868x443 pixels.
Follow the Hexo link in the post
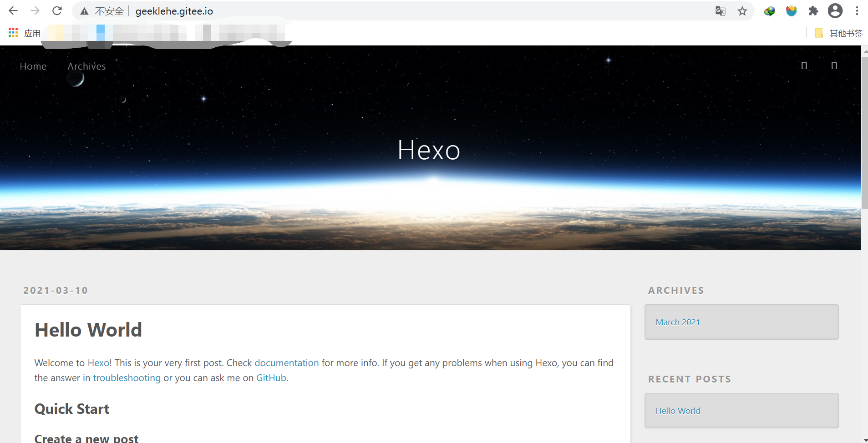[98, 363]
